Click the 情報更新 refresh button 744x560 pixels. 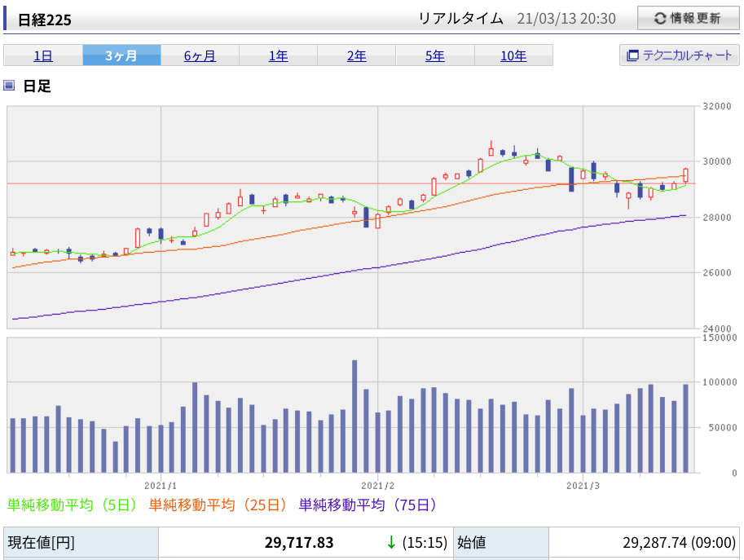[x=688, y=19]
